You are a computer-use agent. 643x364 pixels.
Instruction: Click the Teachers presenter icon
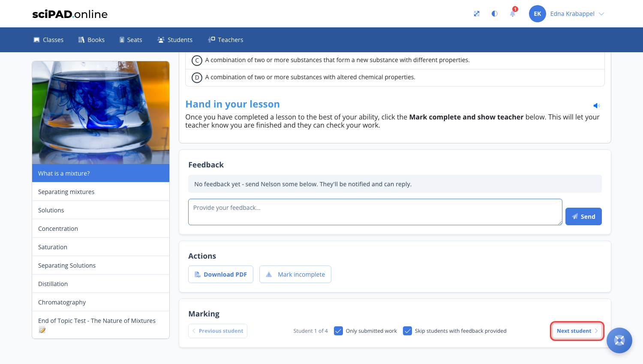pos(211,40)
